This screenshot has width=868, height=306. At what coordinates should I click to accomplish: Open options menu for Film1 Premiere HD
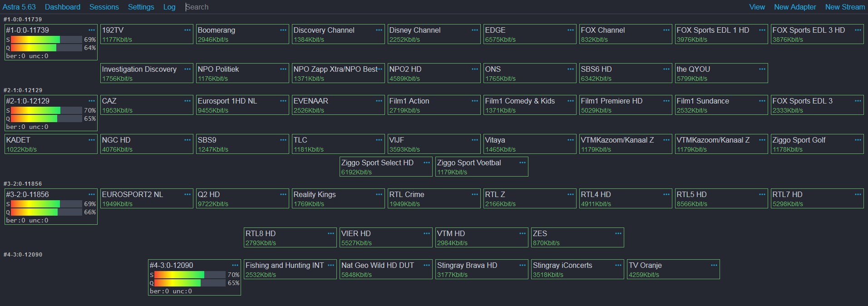click(666, 101)
